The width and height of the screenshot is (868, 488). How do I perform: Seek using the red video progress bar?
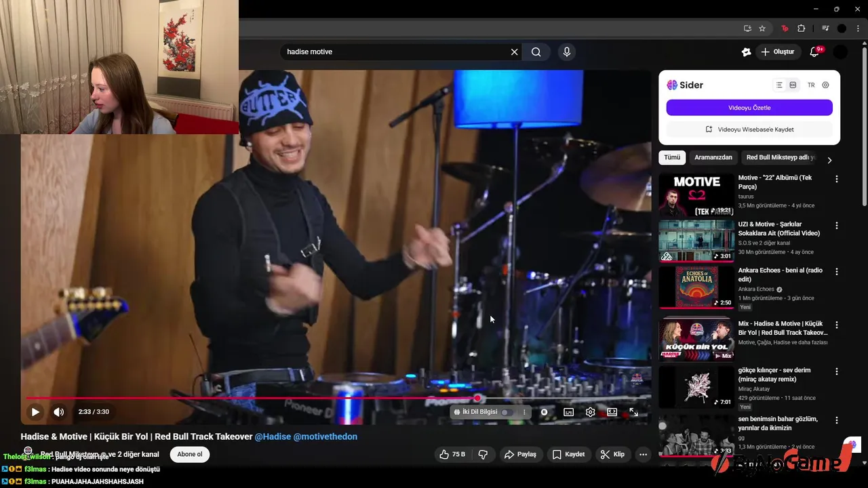(x=336, y=398)
